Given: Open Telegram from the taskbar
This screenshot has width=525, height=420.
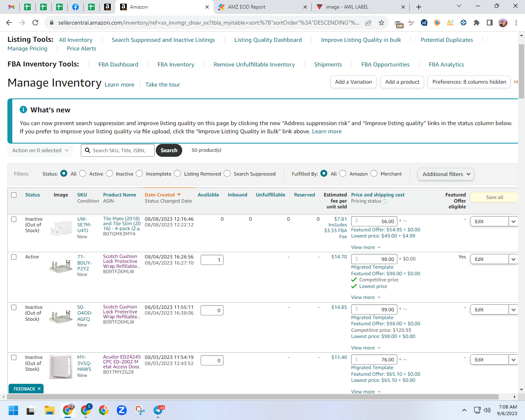Looking at the screenshot, I should click(x=158, y=410).
